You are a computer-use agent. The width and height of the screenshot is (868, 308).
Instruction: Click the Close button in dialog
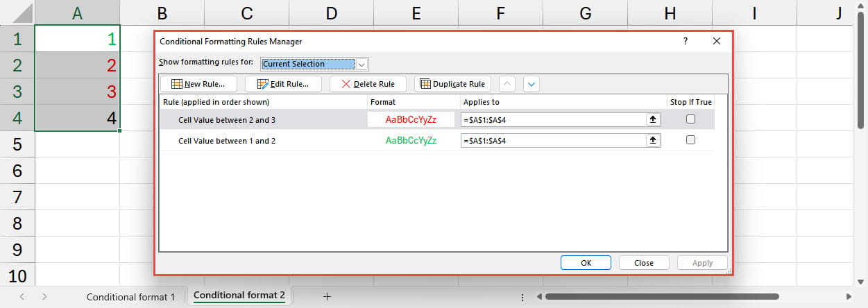[643, 263]
